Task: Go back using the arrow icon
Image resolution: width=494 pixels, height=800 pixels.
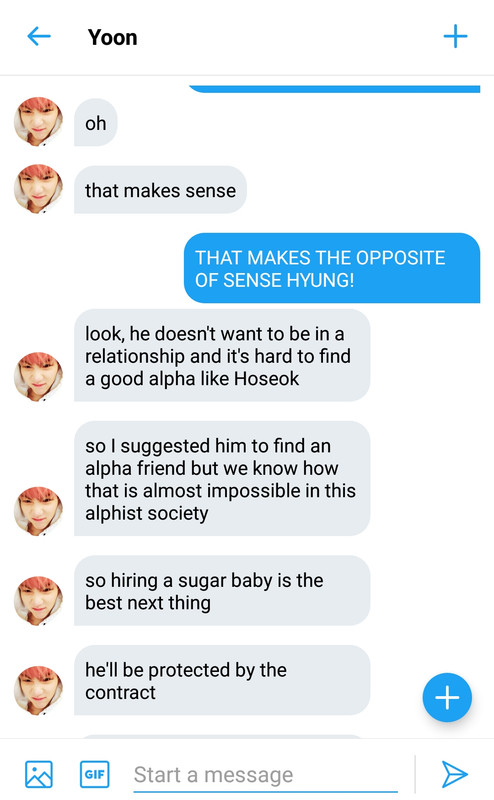Action: (39, 37)
